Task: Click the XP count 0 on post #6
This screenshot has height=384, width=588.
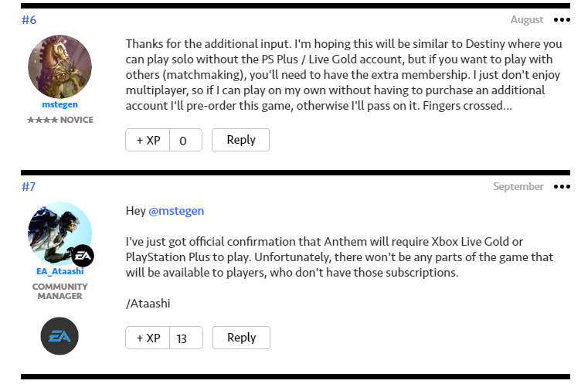Action: (x=185, y=141)
